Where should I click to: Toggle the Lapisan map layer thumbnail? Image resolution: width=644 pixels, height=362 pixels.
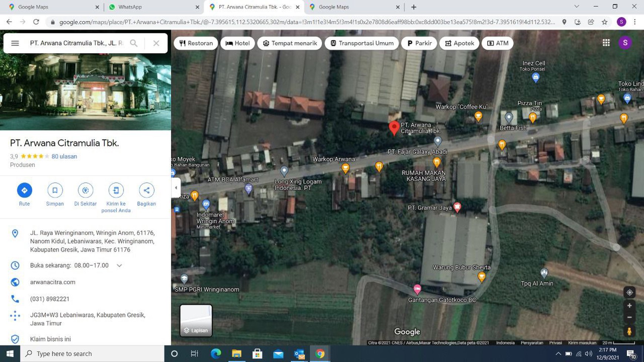coord(196,321)
